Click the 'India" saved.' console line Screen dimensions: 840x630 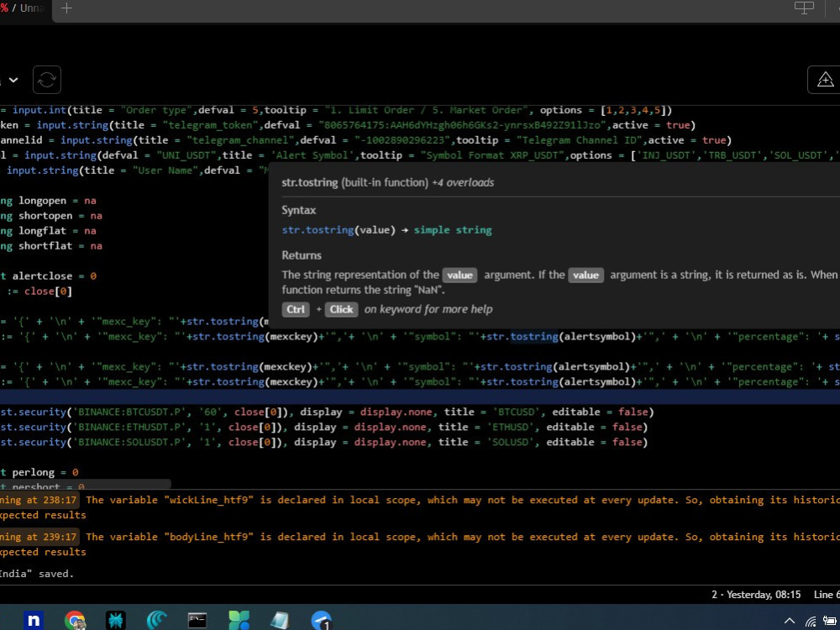(36, 574)
